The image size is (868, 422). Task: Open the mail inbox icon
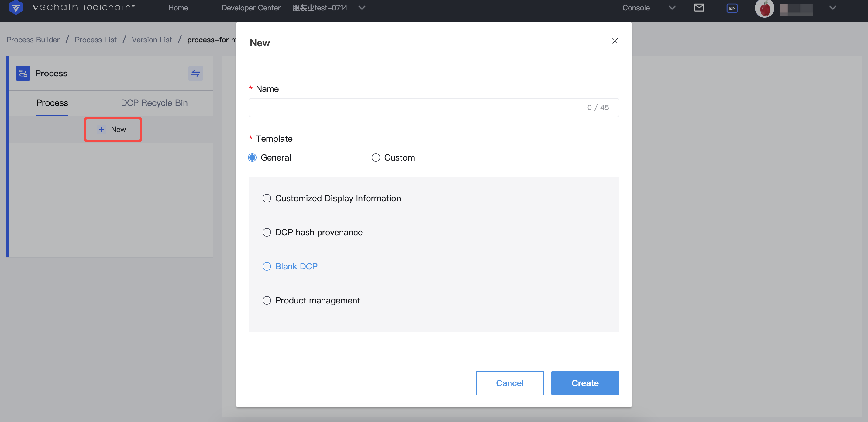(699, 7)
